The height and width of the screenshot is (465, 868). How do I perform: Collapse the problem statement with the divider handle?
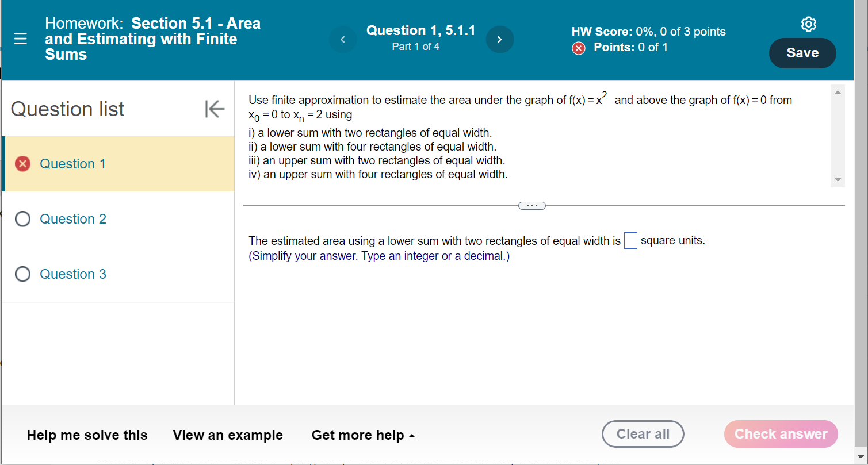(x=531, y=205)
